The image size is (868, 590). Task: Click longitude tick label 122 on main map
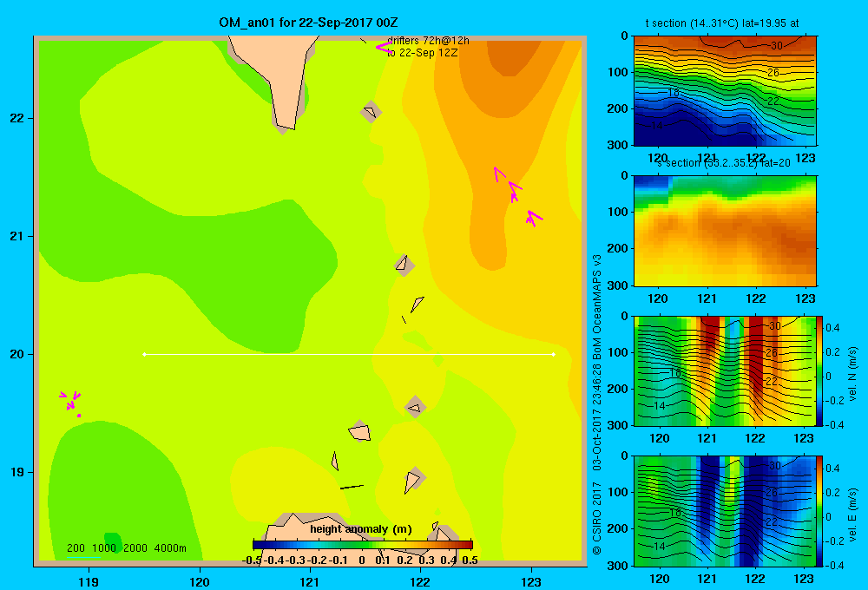pos(420,582)
